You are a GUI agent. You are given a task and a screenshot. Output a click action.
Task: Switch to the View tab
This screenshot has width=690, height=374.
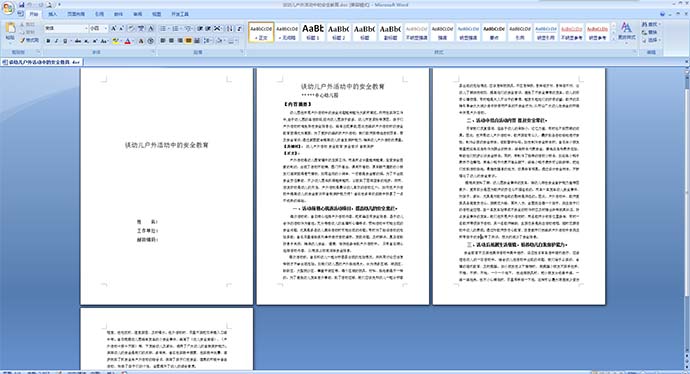click(x=156, y=14)
